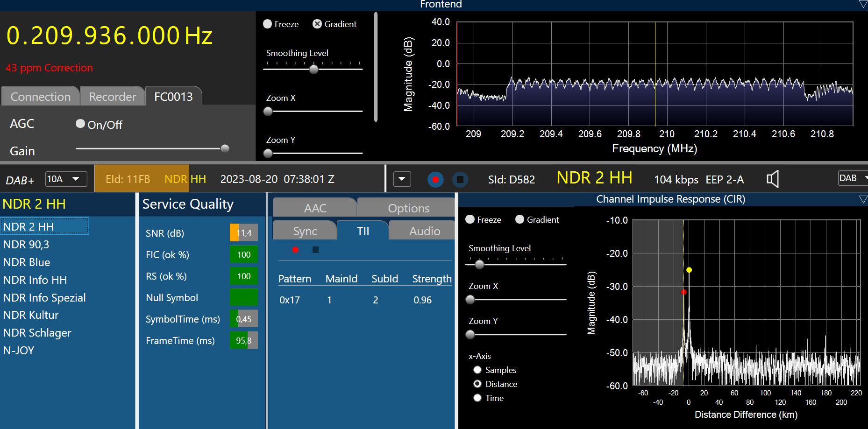The height and width of the screenshot is (429, 868).
Task: Mute audio with the speaker icon
Action: (773, 179)
